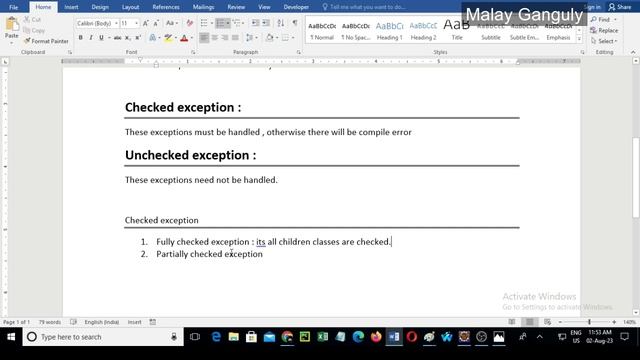This screenshot has height=360, width=640.
Task: Open the Font dialog launcher
Action: coord(193,52)
